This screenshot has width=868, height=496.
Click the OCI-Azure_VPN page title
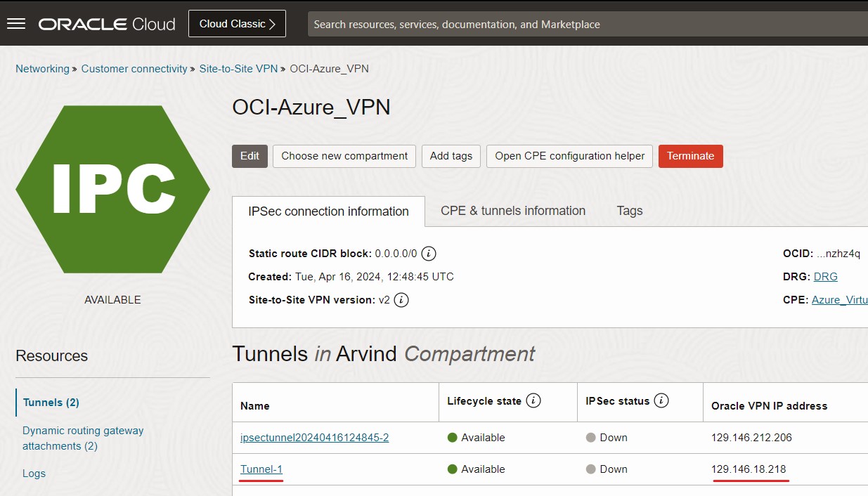[x=311, y=107]
